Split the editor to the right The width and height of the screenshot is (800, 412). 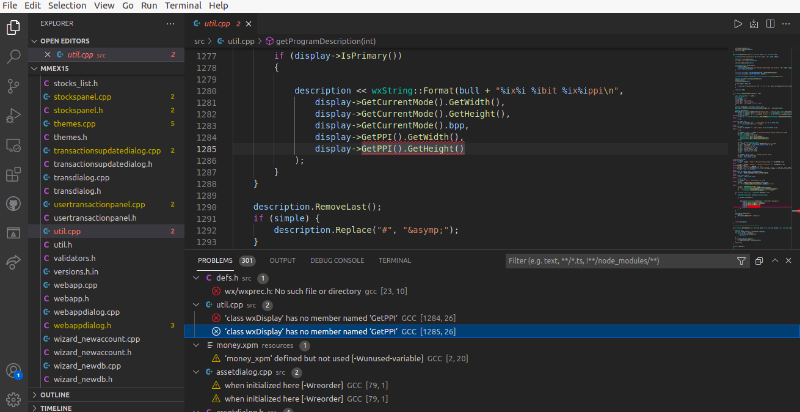coord(770,24)
